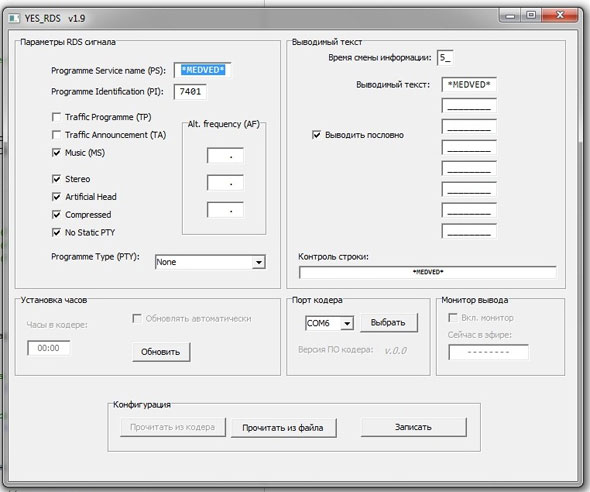This screenshot has height=492, width=590.
Task: Enable Traffic Announcement (TA) checkbox
Action: [56, 135]
